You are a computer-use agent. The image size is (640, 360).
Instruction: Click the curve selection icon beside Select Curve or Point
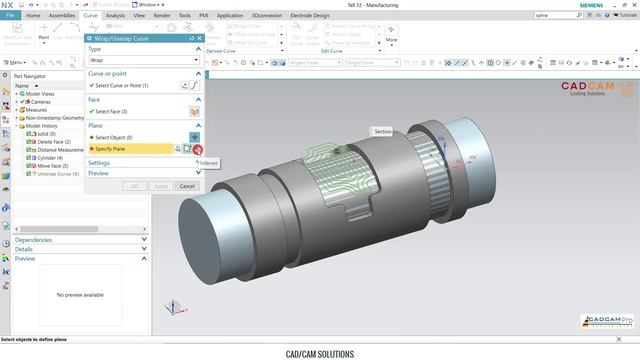click(x=194, y=85)
